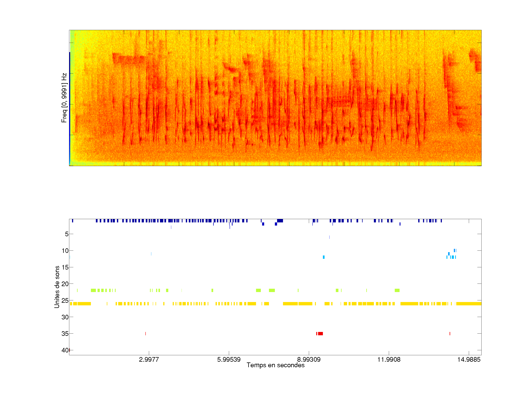Click the cyan marker at unit 12 near 9.5s
This screenshot has width=532, height=399.
pos(324,257)
